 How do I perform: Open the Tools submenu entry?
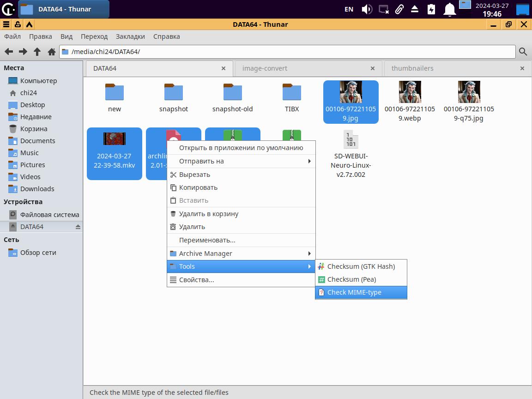pyautogui.click(x=241, y=266)
